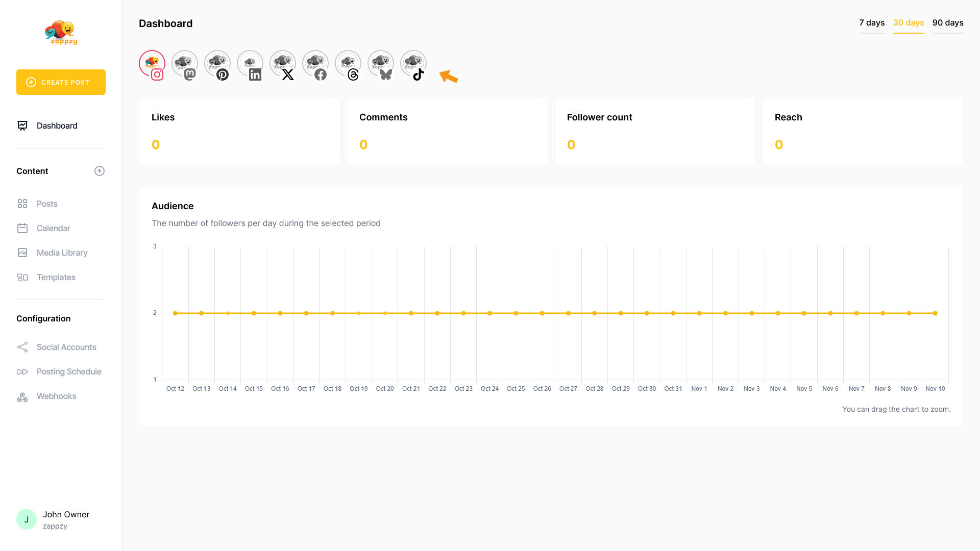
Task: Open the Webhooks settings
Action: point(56,396)
